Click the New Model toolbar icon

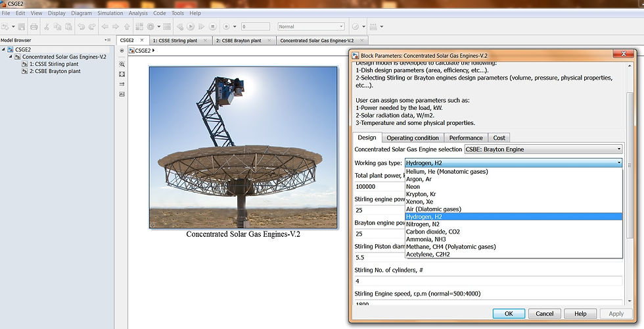5,27
